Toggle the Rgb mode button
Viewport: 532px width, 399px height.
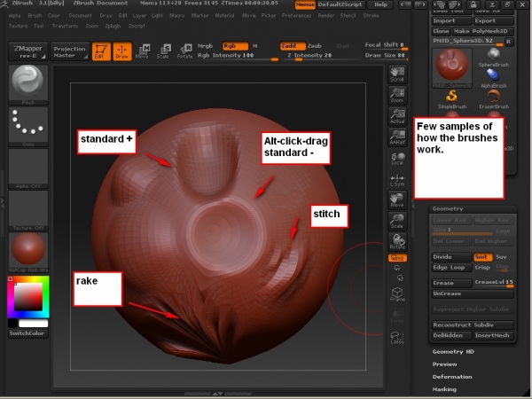point(235,46)
